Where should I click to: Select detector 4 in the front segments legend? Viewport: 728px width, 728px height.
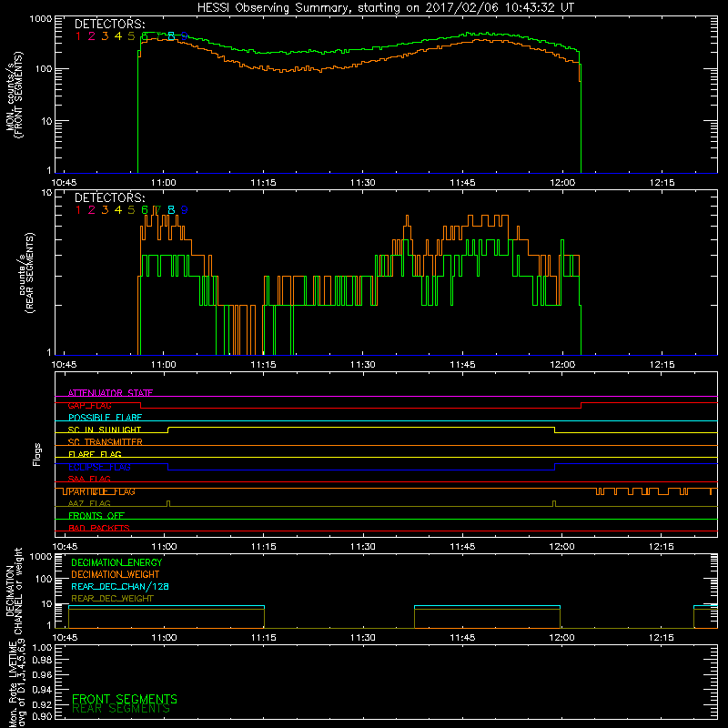pyautogui.click(x=118, y=36)
